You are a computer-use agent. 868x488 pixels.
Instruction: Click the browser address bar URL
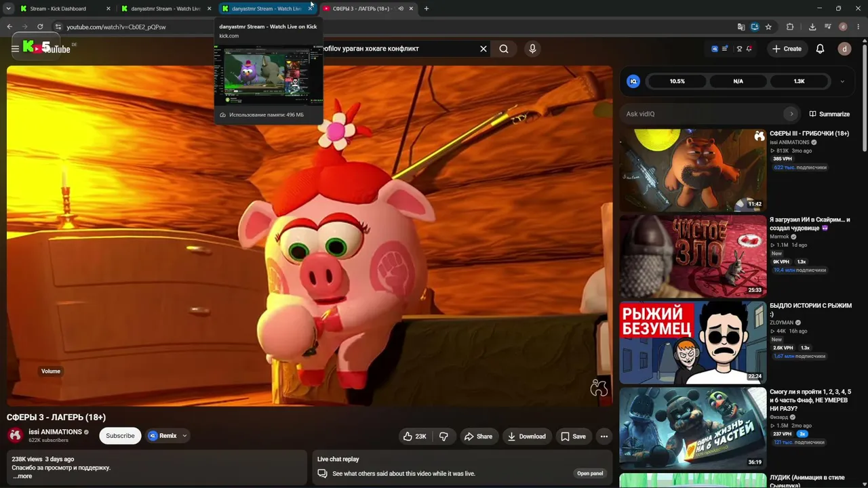click(116, 27)
